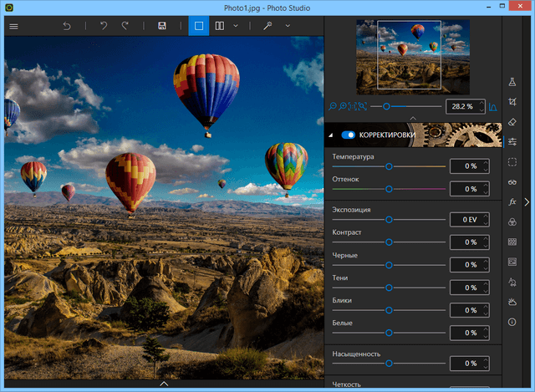Viewport: 535px width, 392px height.
Task: Select the single image view mode
Action: [199, 26]
